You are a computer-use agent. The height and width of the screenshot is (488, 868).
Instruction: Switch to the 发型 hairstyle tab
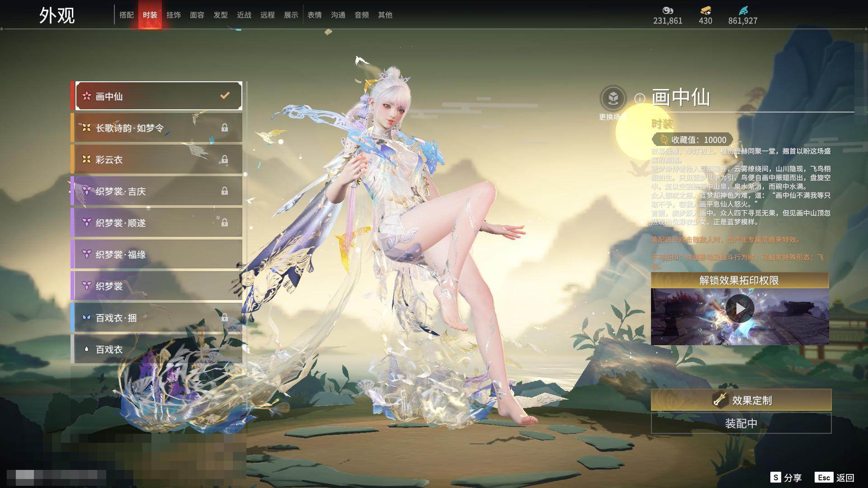pyautogui.click(x=221, y=15)
